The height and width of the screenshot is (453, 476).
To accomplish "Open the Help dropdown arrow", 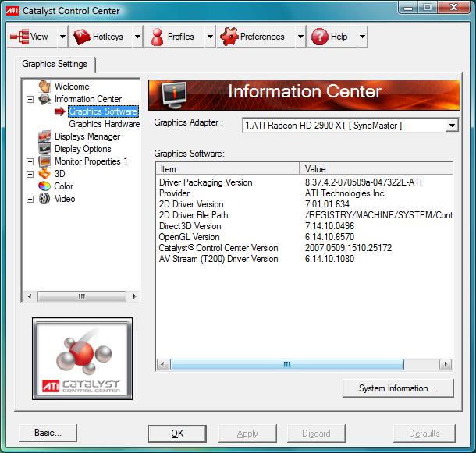I will [362, 37].
